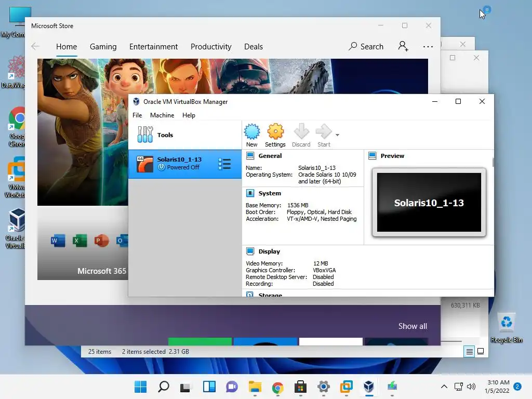Switch to Gaming tab in Microsoft Store
Image resolution: width=532 pixels, height=399 pixels.
click(x=103, y=46)
